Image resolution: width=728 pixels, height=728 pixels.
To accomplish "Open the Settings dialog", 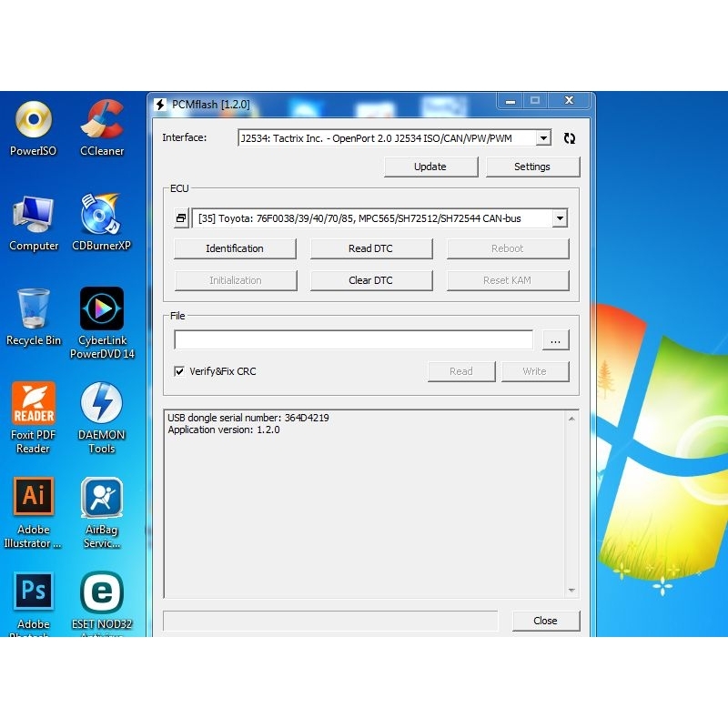I will click(532, 167).
